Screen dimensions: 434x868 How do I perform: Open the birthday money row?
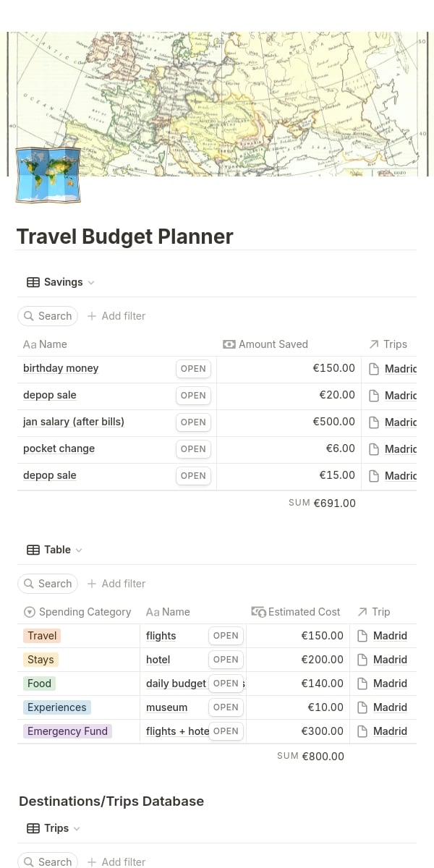pyautogui.click(x=193, y=369)
